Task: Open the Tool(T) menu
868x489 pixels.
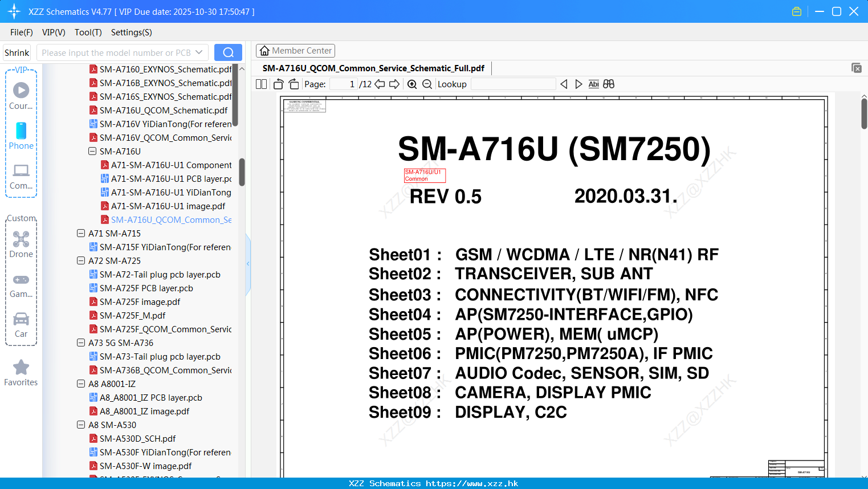Action: (88, 32)
